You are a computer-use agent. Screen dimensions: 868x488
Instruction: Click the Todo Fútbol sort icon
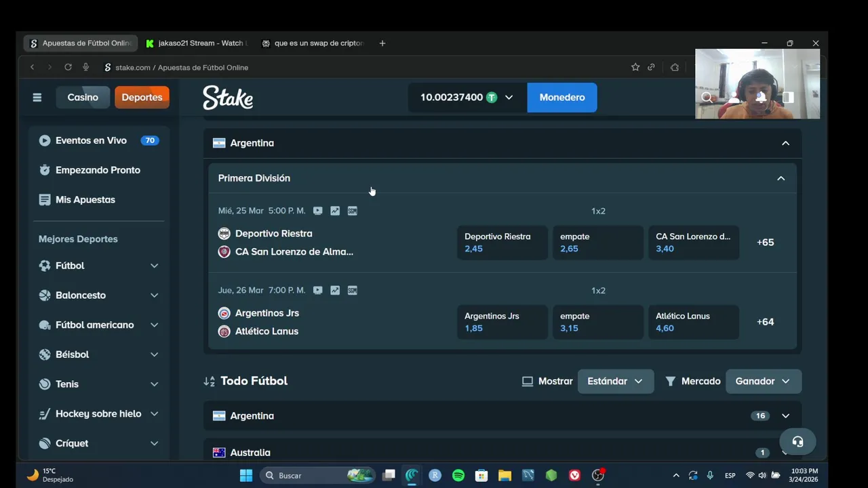click(210, 381)
